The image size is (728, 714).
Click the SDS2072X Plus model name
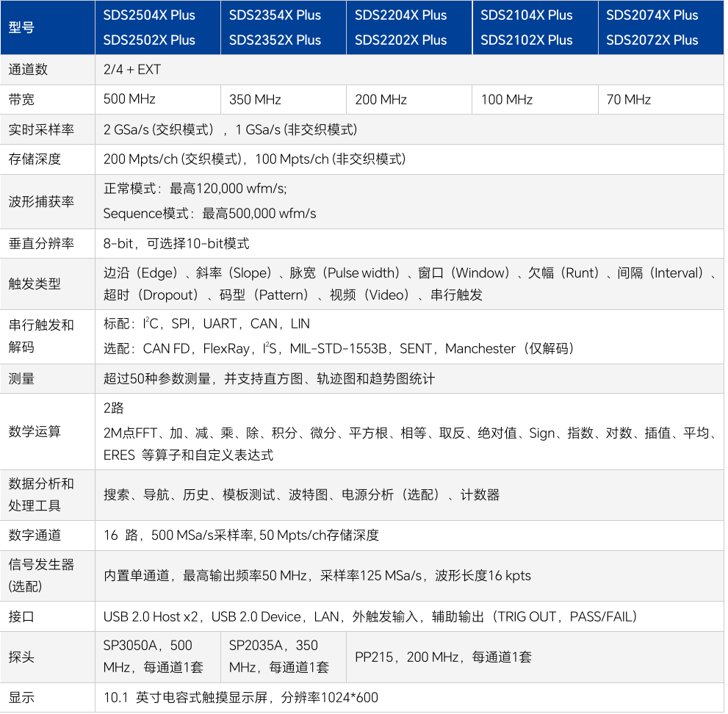[652, 40]
